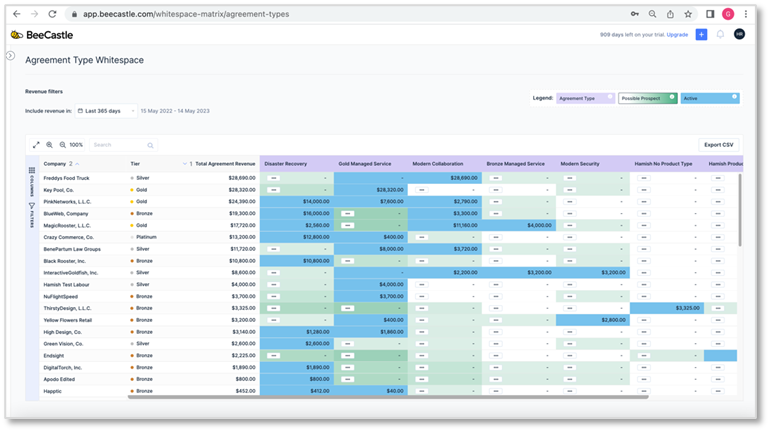The height and width of the screenshot is (432, 770).
Task: Open the Chrome three-dot menu
Action: (x=745, y=14)
